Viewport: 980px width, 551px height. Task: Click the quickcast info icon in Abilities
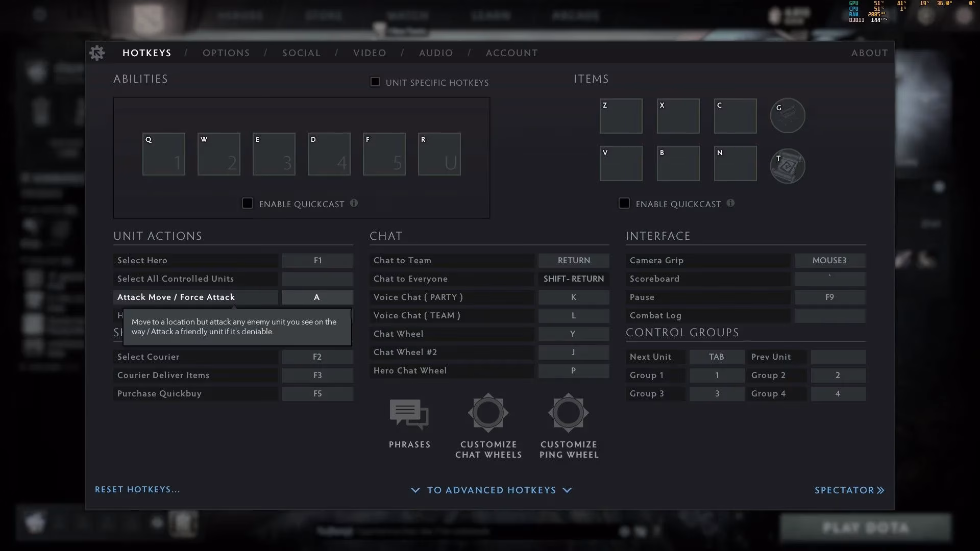354,203
